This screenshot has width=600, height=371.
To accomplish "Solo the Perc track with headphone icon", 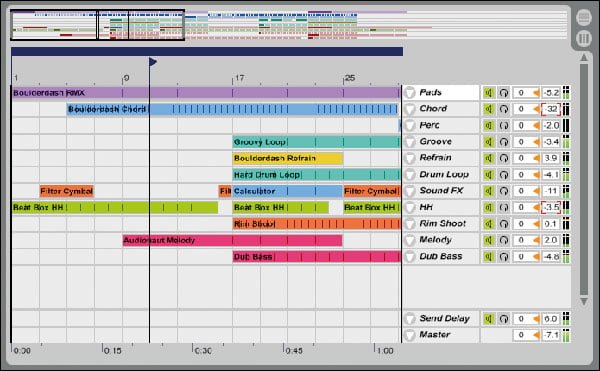I will tap(504, 125).
